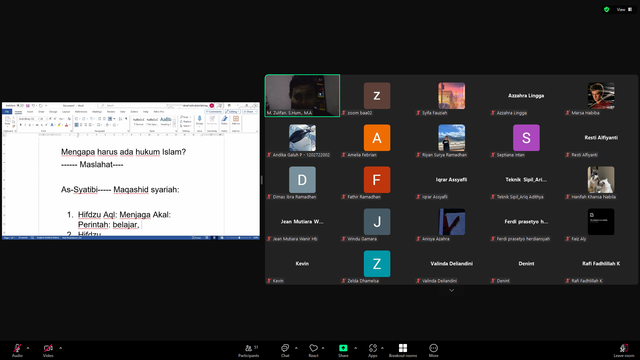Click the Share button in Word

tap(250, 111)
